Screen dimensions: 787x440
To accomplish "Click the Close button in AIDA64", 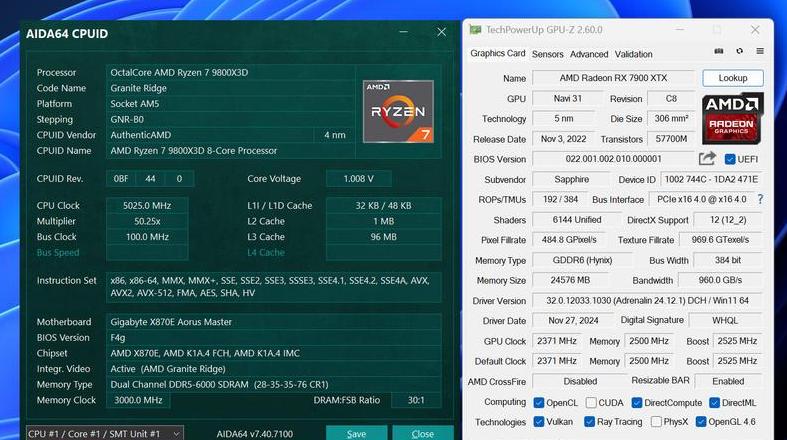I will pyautogui.click(x=423, y=433).
